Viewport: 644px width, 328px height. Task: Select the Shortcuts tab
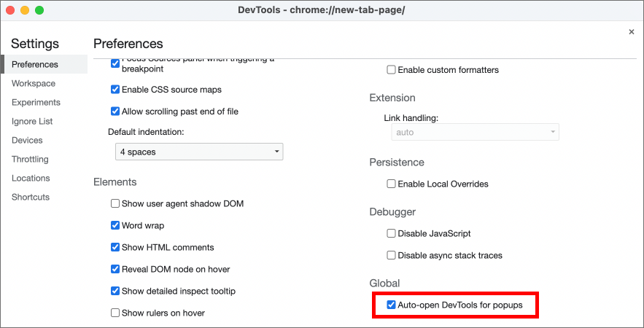[31, 198]
